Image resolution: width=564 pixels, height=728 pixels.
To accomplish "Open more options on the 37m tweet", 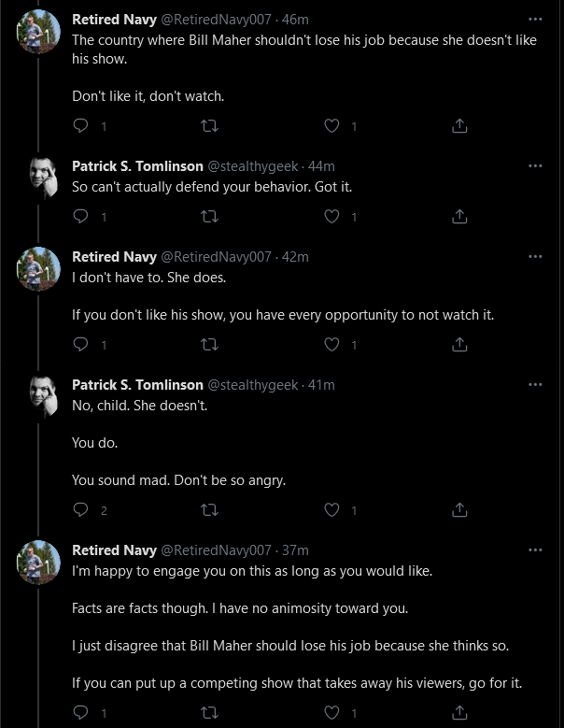I will coord(535,550).
